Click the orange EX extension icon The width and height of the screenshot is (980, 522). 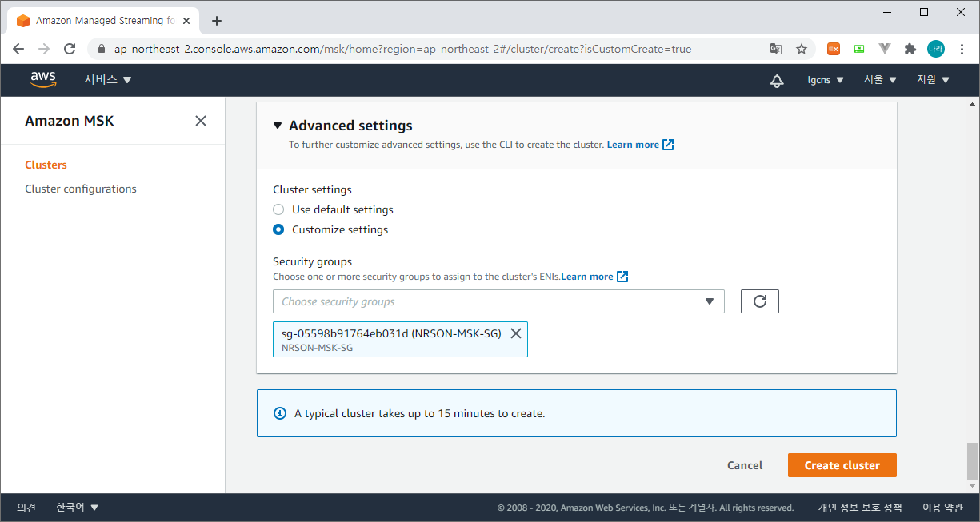[x=834, y=49]
